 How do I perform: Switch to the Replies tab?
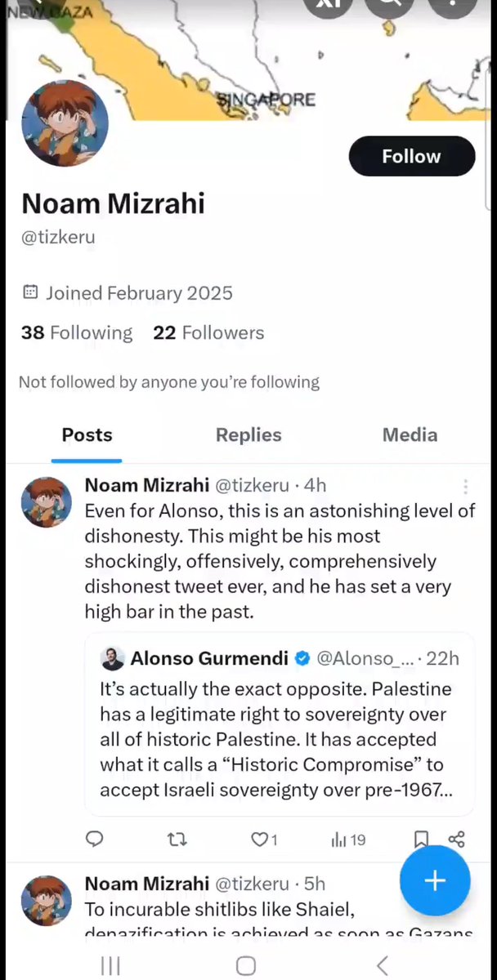(248, 435)
